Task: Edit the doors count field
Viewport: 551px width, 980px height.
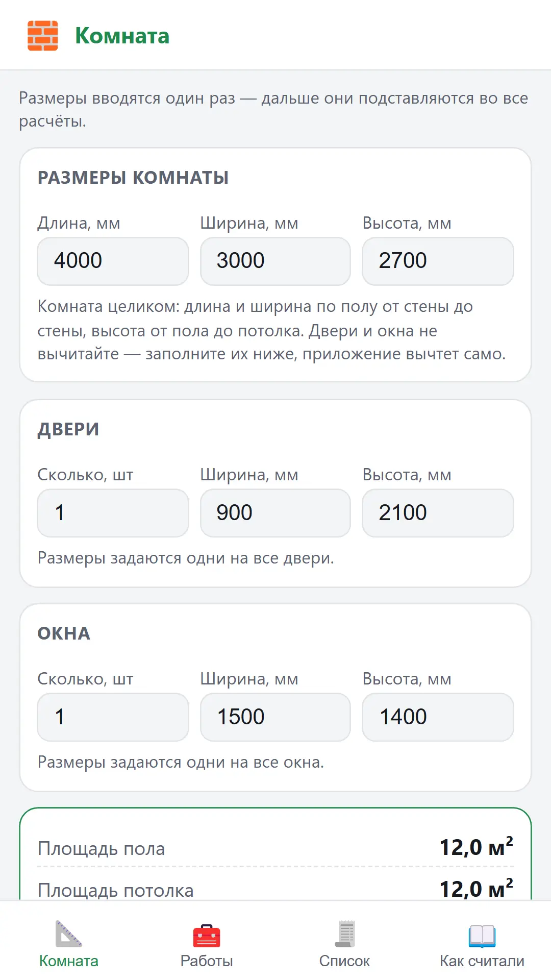Action: click(113, 513)
